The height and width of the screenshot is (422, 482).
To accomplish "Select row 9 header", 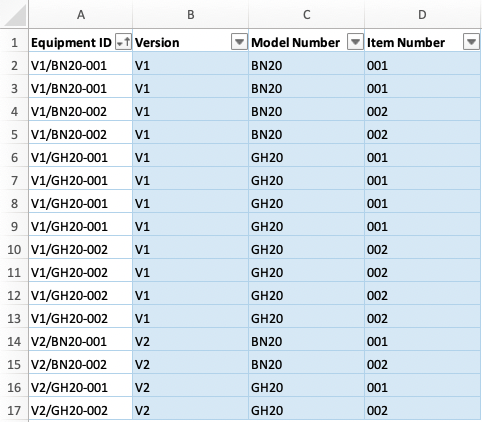I will (x=14, y=227).
